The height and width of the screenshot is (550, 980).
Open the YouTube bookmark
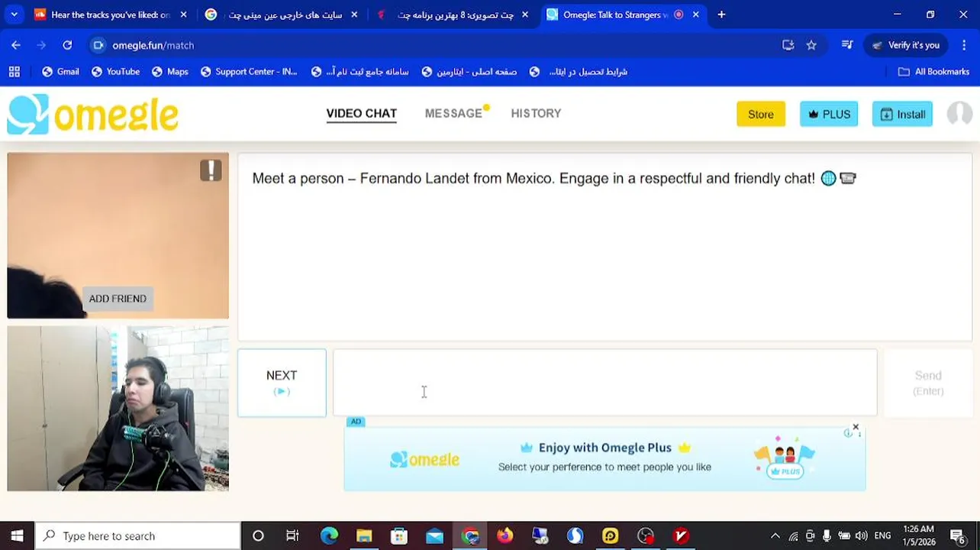[115, 72]
